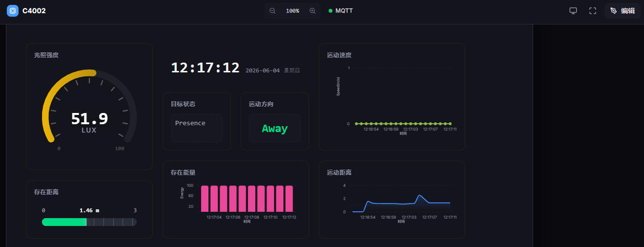The image size is (644, 247).
Task: Click the MQTT status label
Action: pos(344,11)
